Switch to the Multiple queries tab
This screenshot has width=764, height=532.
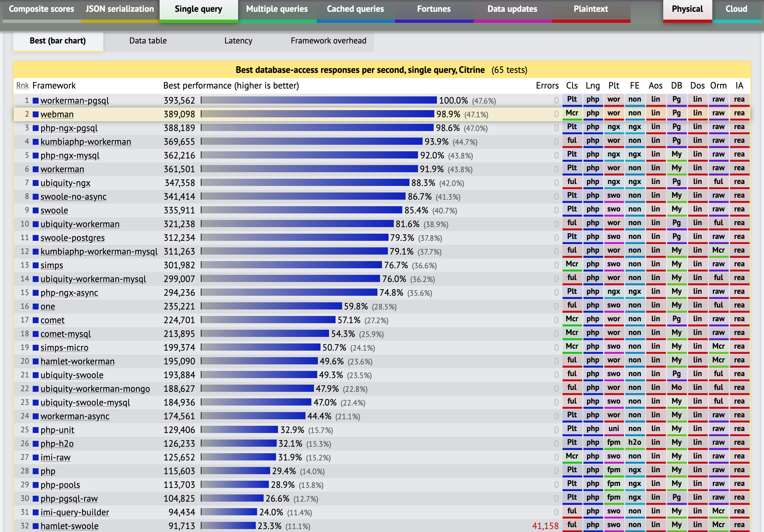coord(276,9)
